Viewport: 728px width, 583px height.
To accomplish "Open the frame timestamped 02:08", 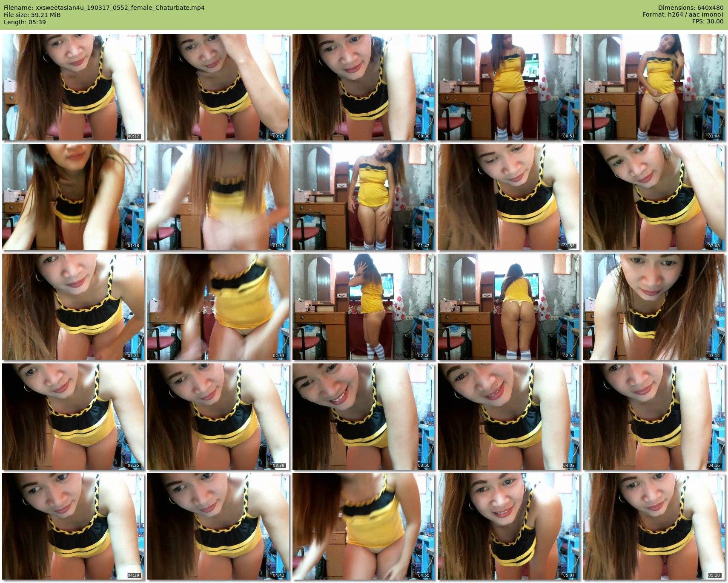I will pyautogui.click(x=653, y=197).
